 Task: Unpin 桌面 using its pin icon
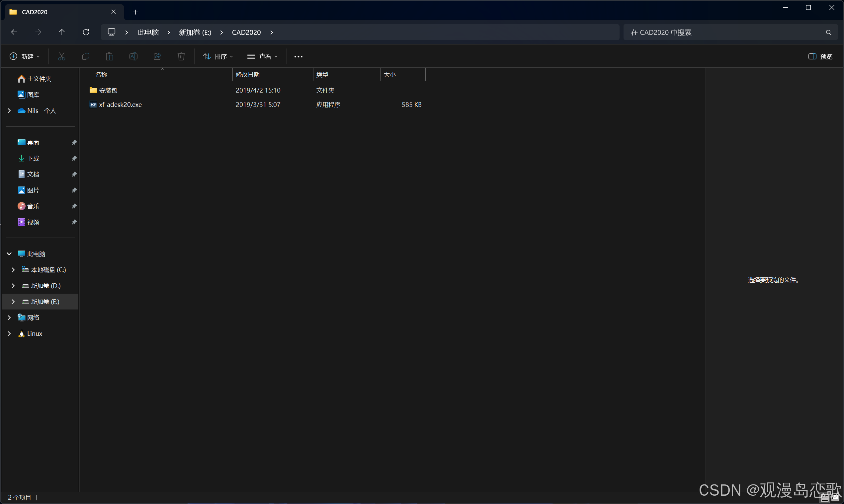pyautogui.click(x=74, y=143)
